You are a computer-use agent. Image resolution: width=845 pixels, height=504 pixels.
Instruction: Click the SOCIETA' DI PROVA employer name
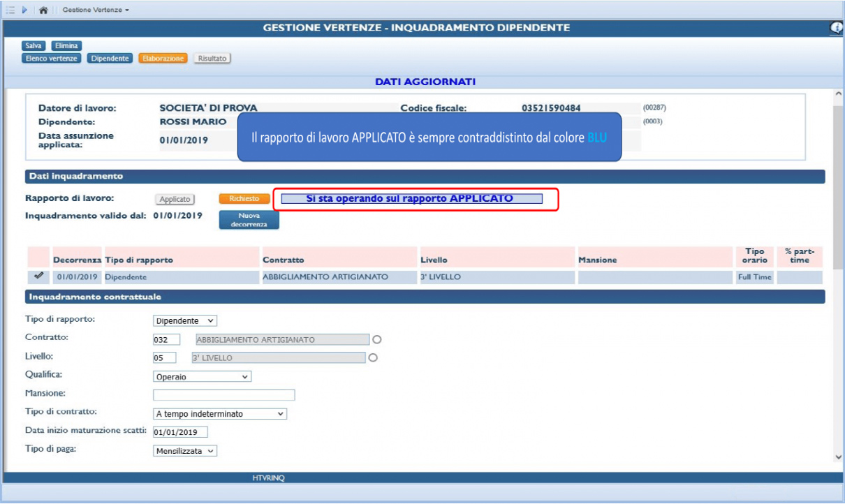click(x=208, y=108)
